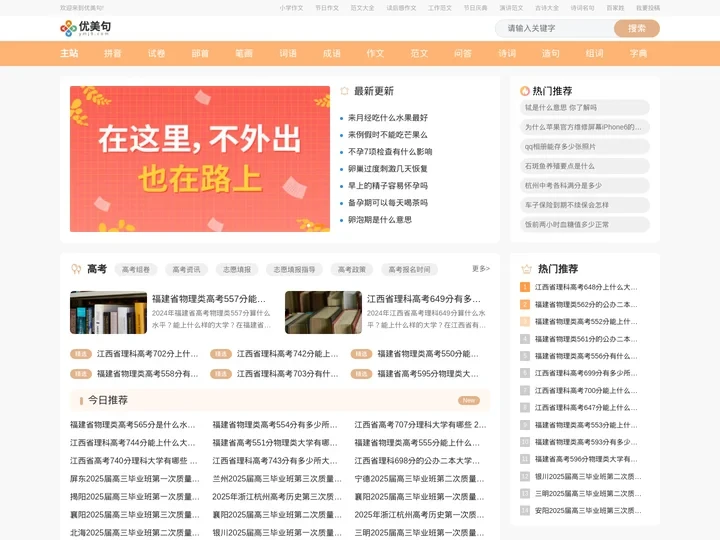Image resolution: width=720 pixels, height=540 pixels.
Task: Expand the 更多> link in 高考 section
Action: pos(481,269)
